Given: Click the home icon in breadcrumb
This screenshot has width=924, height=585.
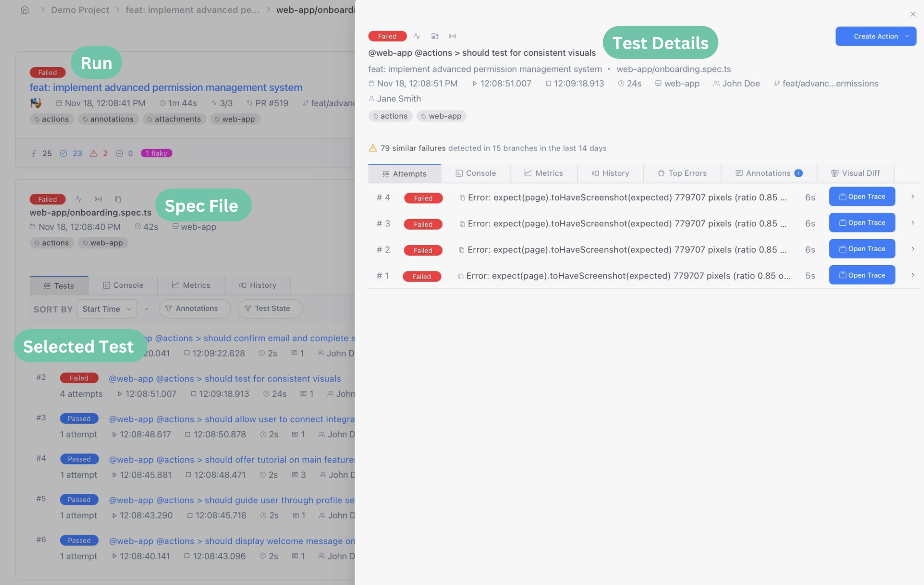Looking at the screenshot, I should 25,10.
